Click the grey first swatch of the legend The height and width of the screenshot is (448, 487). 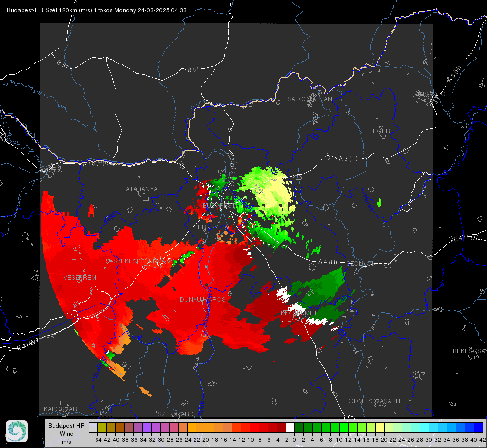[93, 427]
